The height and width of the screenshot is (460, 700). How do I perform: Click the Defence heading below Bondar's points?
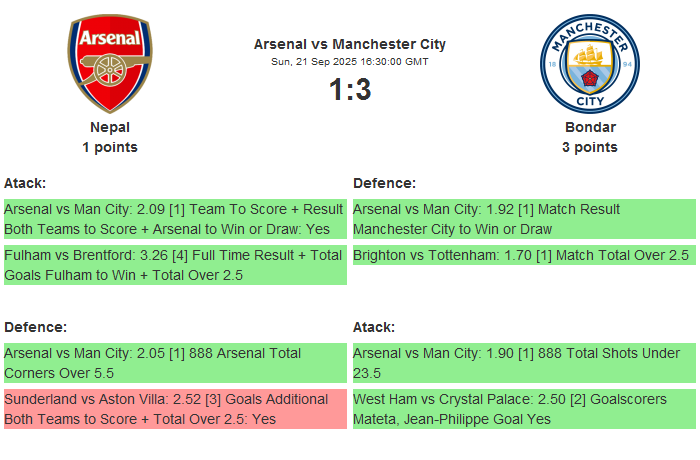point(384,183)
